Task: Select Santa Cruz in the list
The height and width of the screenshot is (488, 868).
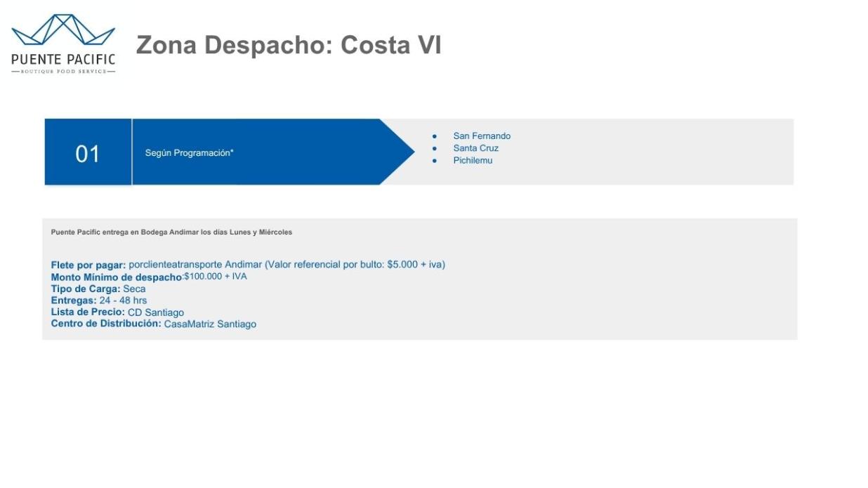Action: (476, 148)
